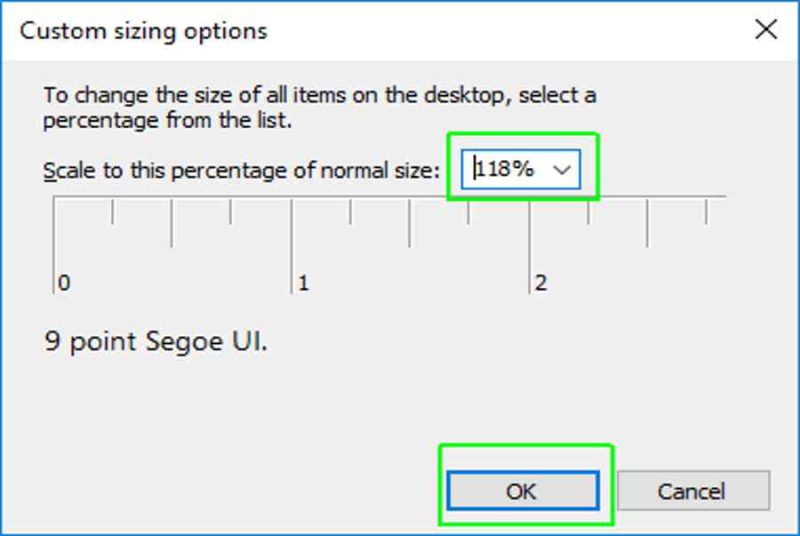Click the ruler's 1 mark

(x=303, y=283)
